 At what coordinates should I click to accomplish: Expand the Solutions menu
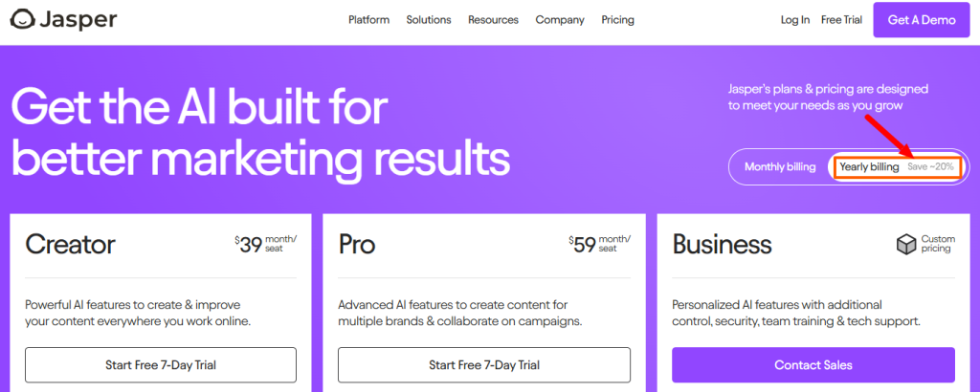[x=429, y=20]
